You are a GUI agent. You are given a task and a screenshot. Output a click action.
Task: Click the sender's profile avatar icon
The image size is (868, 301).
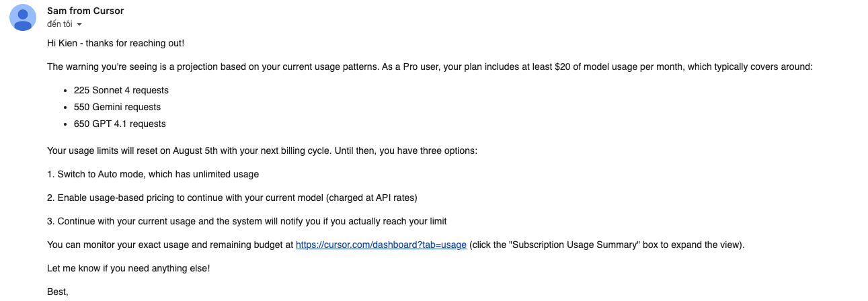(23, 17)
